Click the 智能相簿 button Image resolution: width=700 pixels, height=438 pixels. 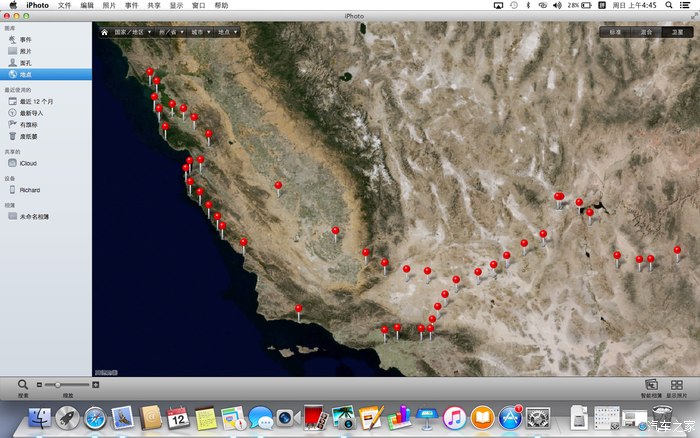(651, 387)
